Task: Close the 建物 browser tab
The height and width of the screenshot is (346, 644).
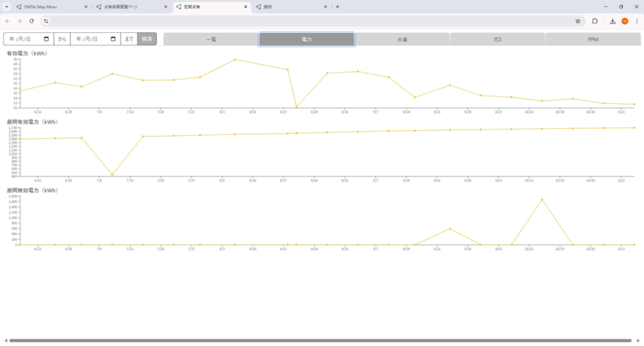Action: 326,7
